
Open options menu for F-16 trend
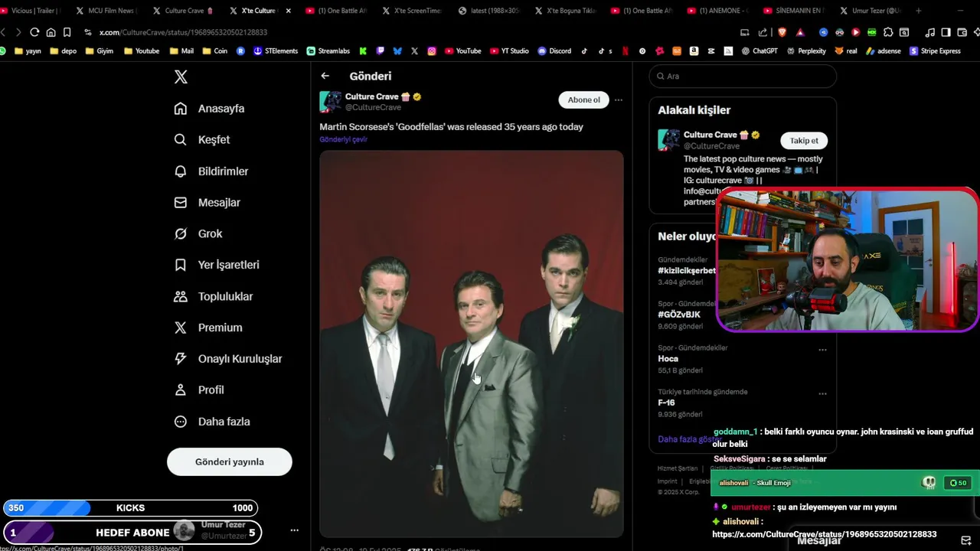click(x=822, y=393)
